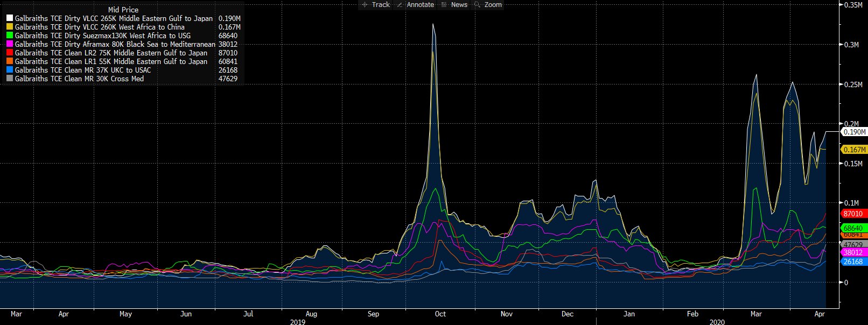Click the Jul label on the time axis
This screenshot has height=325, width=868.
(248, 314)
